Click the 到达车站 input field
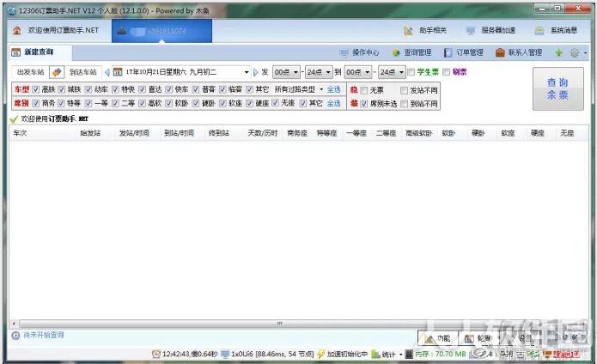The height and width of the screenshot is (364, 597). coord(83,72)
